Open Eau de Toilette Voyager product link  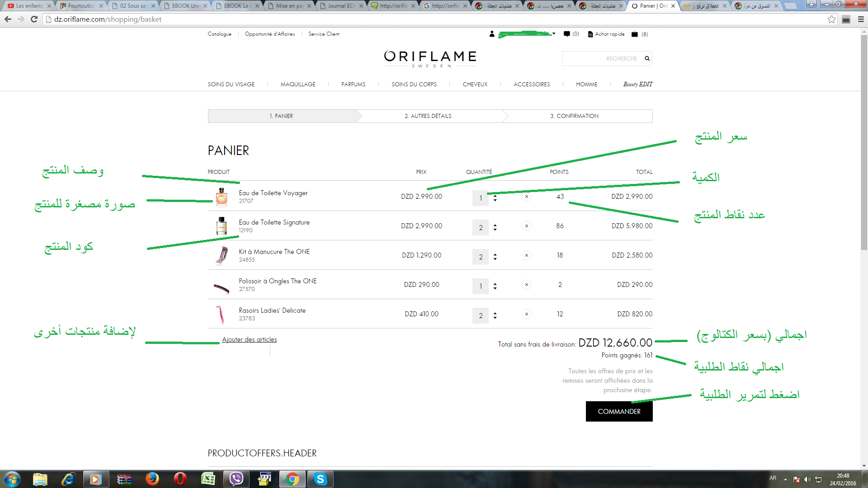(273, 193)
